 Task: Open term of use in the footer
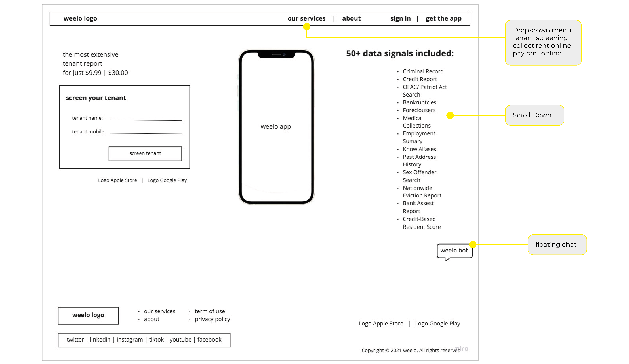(210, 311)
